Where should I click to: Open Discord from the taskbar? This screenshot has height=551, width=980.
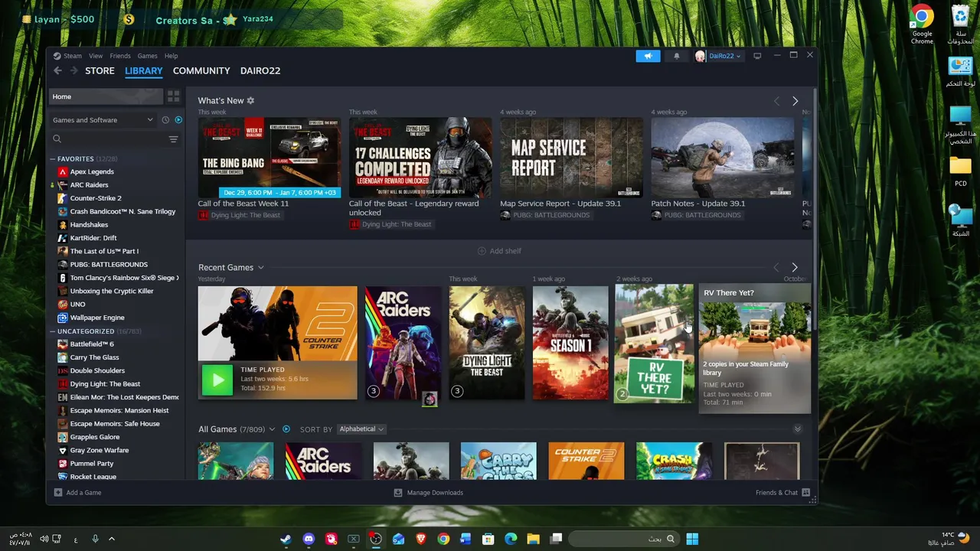pyautogui.click(x=309, y=539)
